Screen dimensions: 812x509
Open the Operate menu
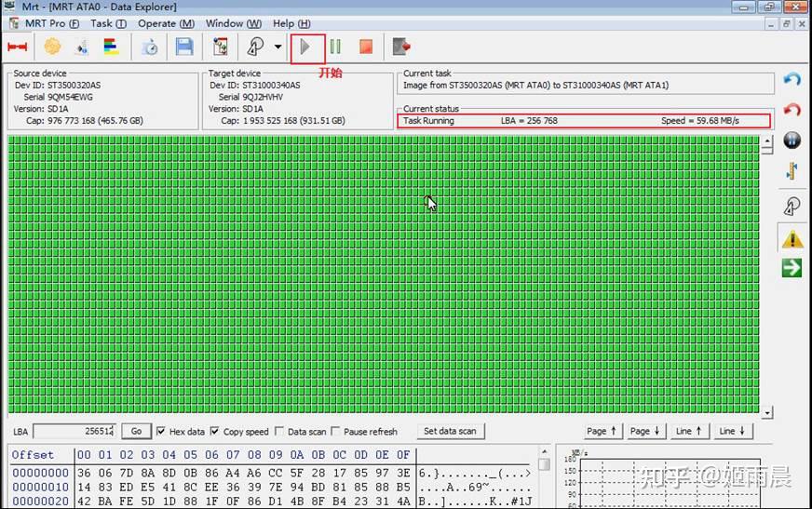[167, 23]
